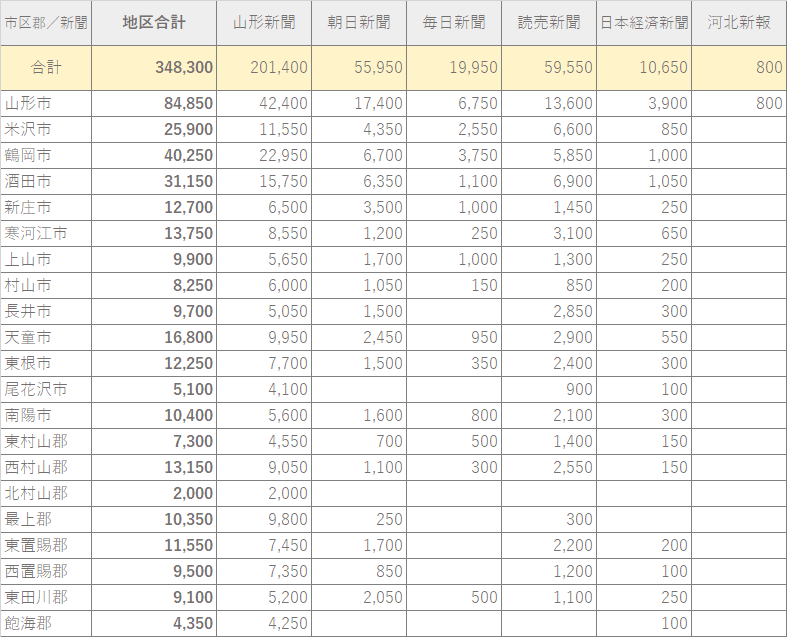Click 9,700 in the 長井市 row
The image size is (787, 637).
154,312
